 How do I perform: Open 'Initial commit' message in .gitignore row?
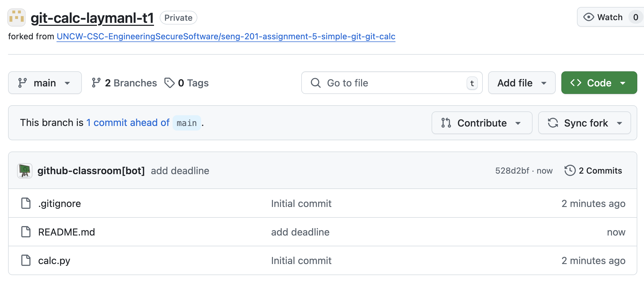pos(301,203)
